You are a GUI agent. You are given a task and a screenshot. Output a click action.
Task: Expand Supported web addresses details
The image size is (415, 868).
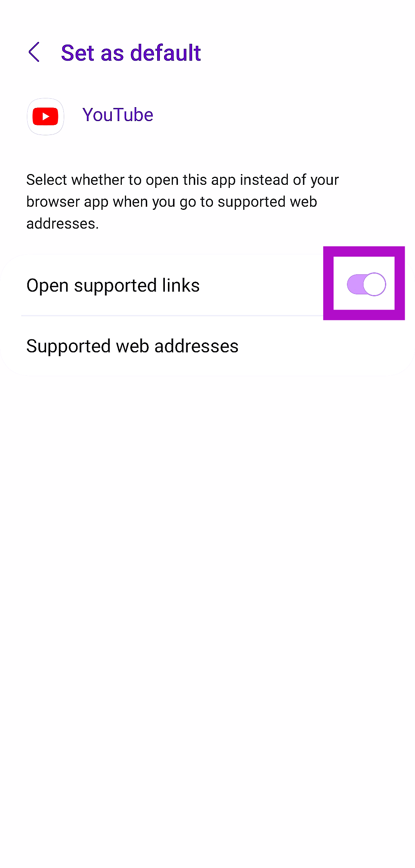207,346
